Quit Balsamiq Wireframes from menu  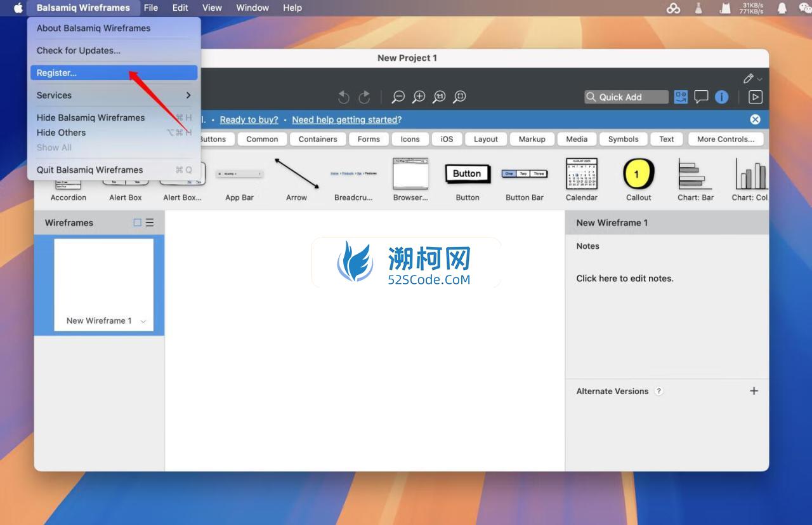[114, 169]
